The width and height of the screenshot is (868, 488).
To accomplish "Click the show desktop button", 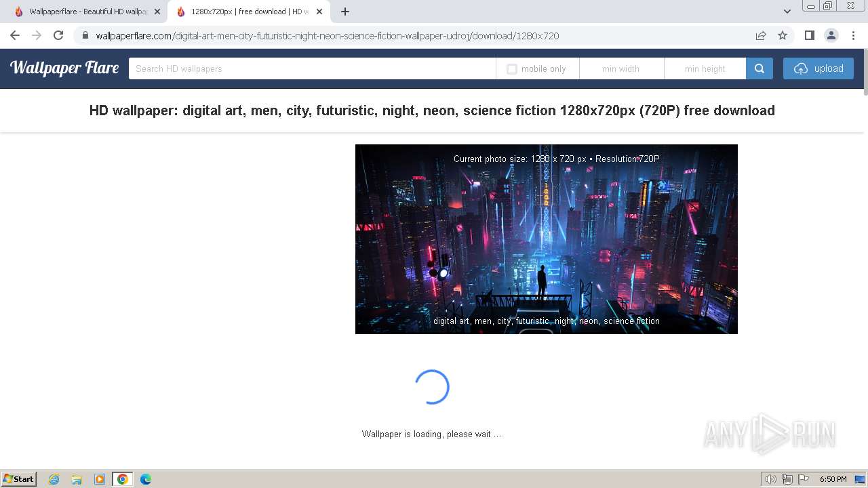I will click(861, 479).
